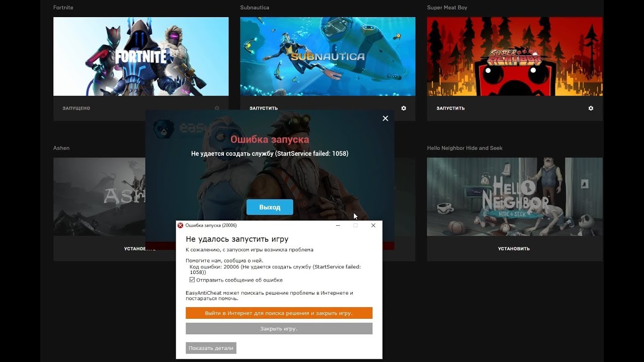This screenshot has width=644, height=362.
Task: Launch Super Meat Boy with ЗАПУСТИТЬ
Action: point(450,108)
